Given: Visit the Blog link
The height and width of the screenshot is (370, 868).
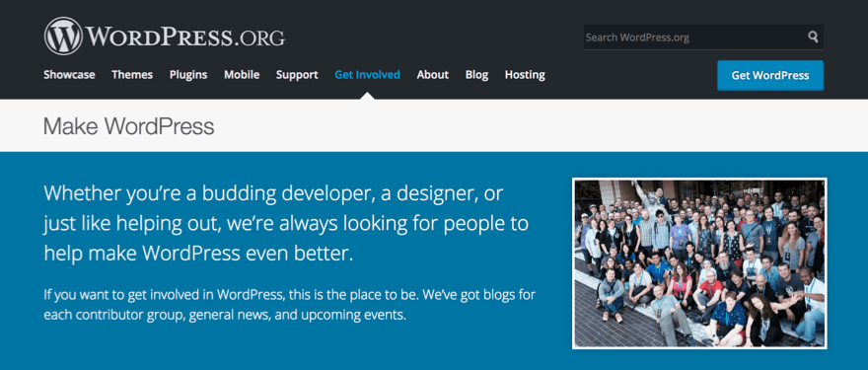Looking at the screenshot, I should tap(476, 75).
